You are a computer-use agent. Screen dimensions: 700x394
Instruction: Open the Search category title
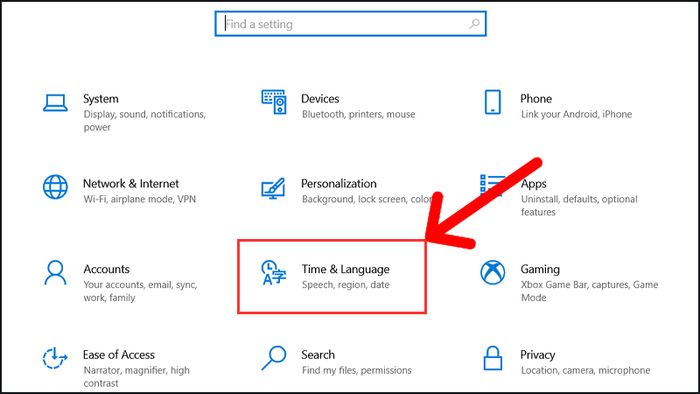[318, 355]
